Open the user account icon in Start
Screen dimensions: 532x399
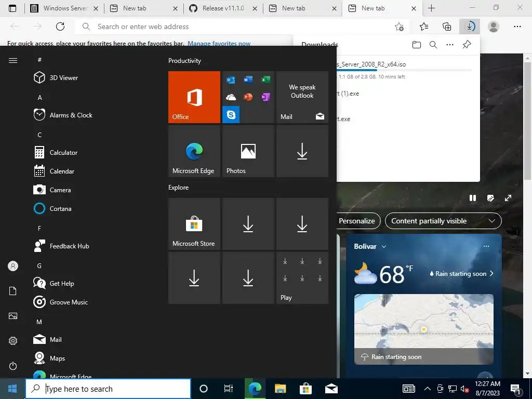[x=13, y=266]
